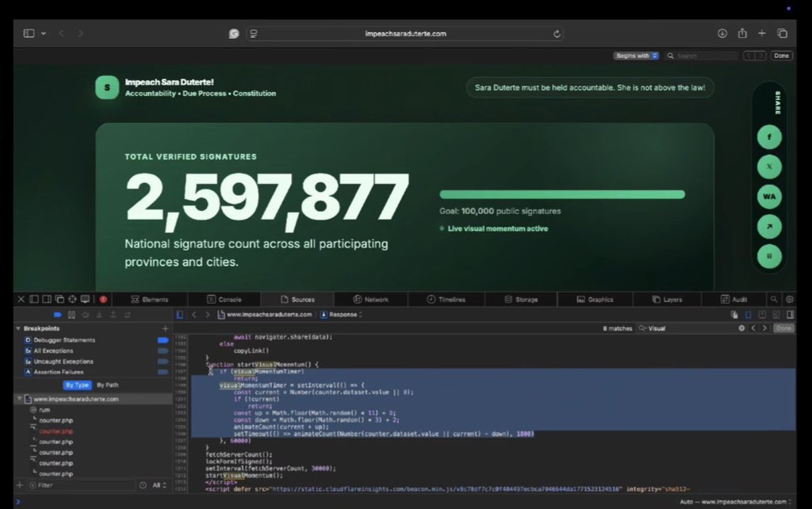
Task: Go back using Safari's back arrow
Action: (61, 33)
